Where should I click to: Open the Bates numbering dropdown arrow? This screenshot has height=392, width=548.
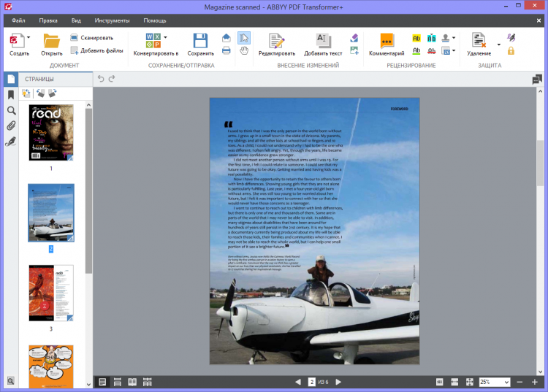coord(454,50)
